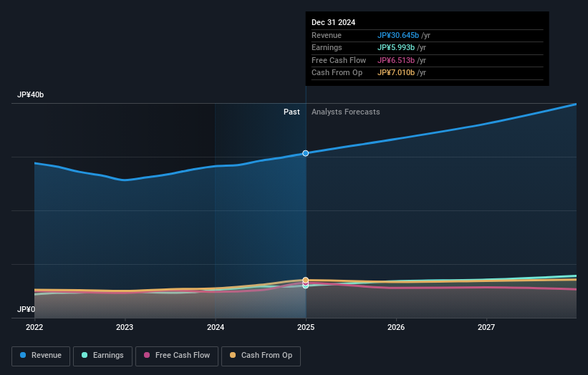This screenshot has width=588, height=375.
Task: Click the Past label on chart
Action: pyautogui.click(x=291, y=112)
